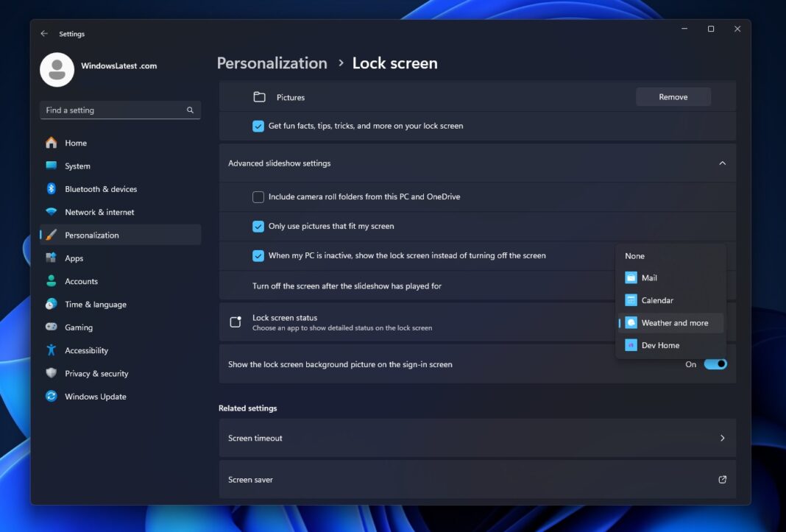Select Accounts in the sidebar
This screenshot has width=786, height=532.
(81, 280)
